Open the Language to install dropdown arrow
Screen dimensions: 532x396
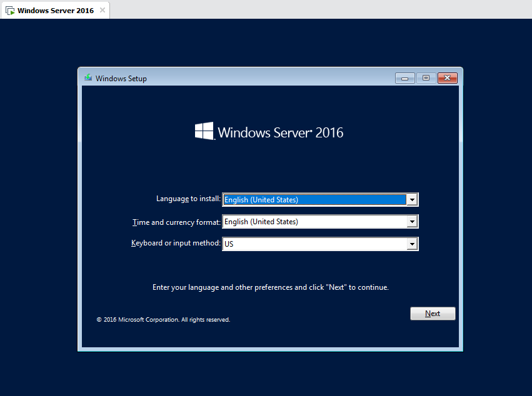[x=412, y=200]
